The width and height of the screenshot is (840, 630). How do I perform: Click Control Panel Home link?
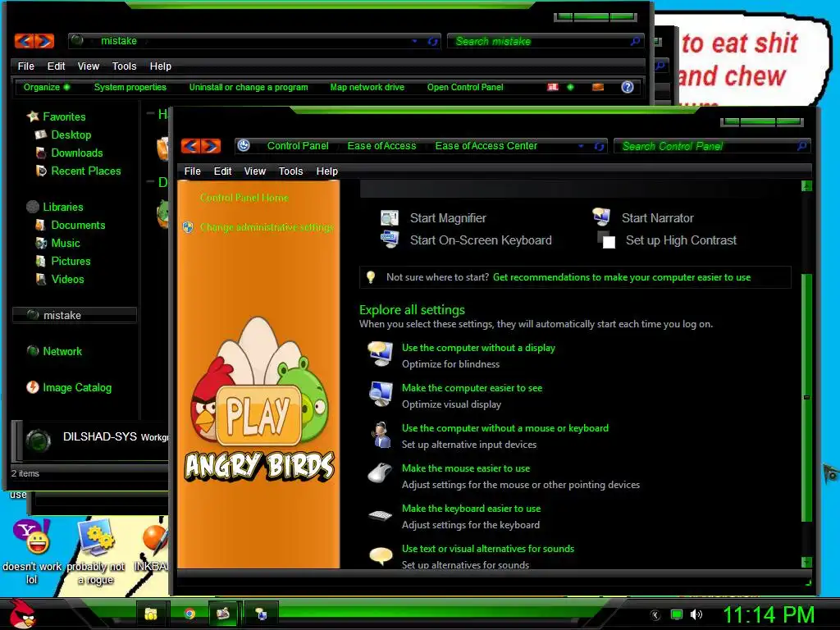pyautogui.click(x=244, y=198)
